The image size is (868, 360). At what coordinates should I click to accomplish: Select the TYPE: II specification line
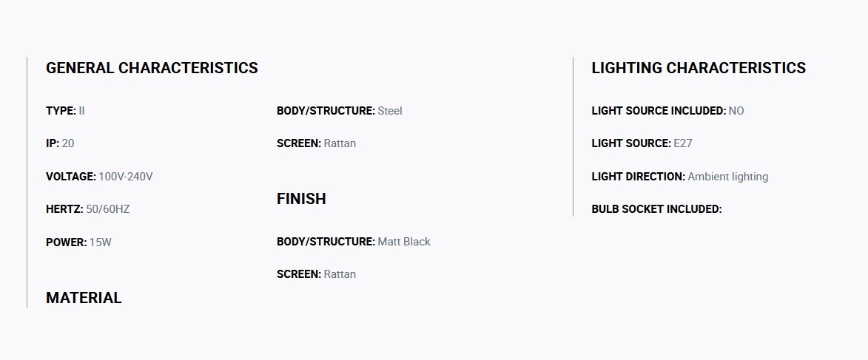point(65,111)
